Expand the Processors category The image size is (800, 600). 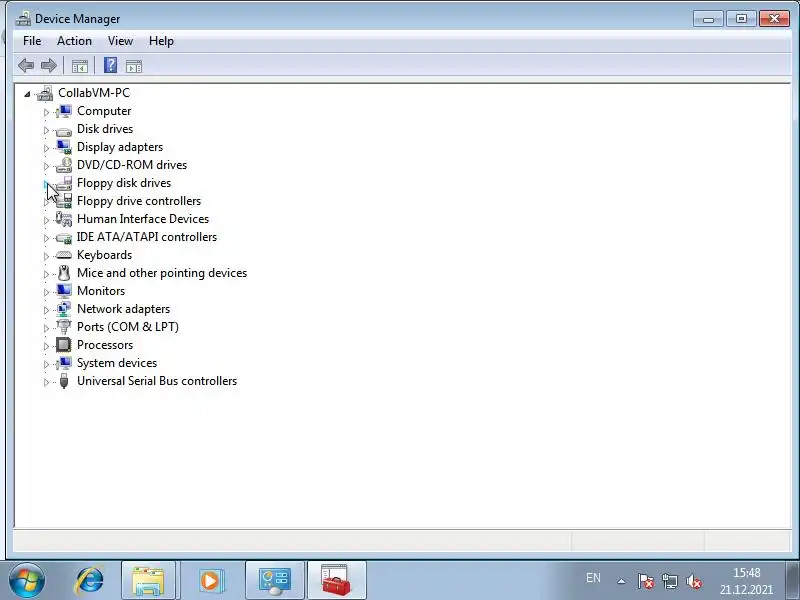pyautogui.click(x=46, y=346)
